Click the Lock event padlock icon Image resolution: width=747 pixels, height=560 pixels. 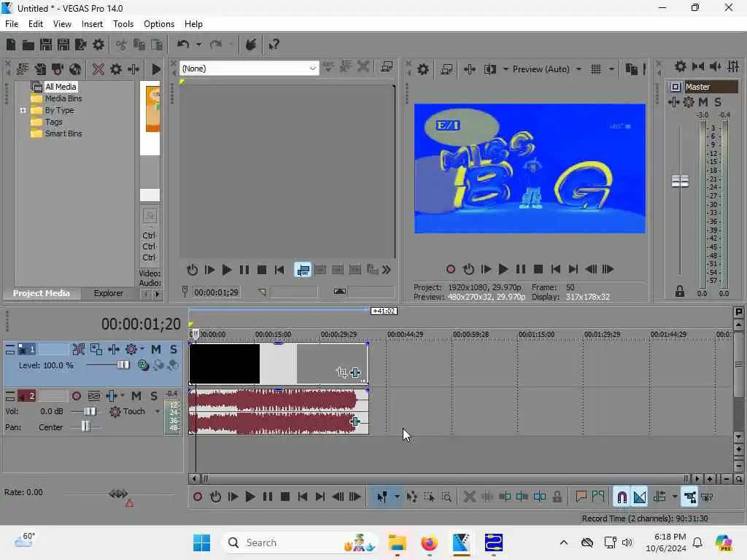pyautogui.click(x=557, y=497)
